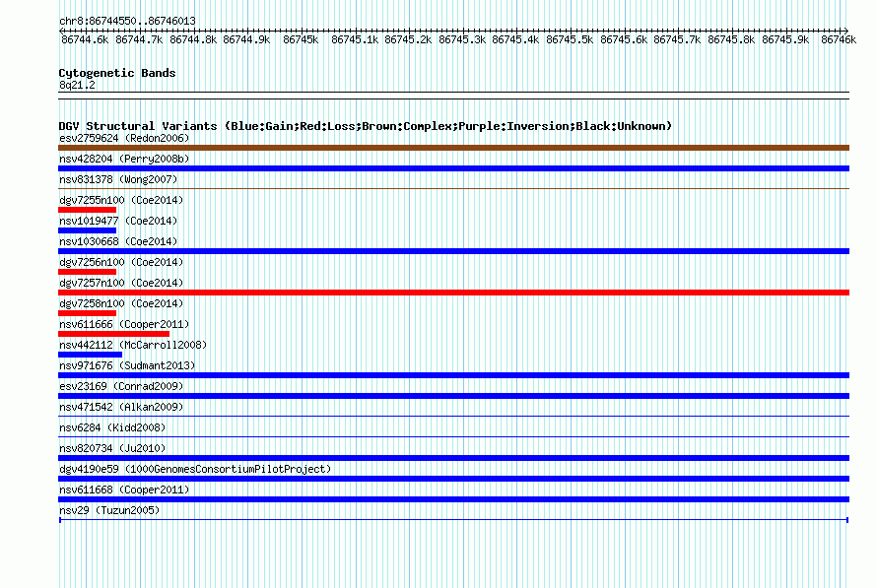877x588 pixels.
Task: Open the nsv428204 (Perry2008b) label
Action: tap(124, 159)
